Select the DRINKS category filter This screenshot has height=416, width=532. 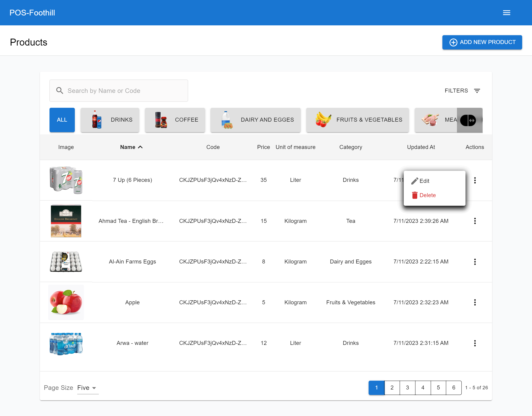point(110,120)
